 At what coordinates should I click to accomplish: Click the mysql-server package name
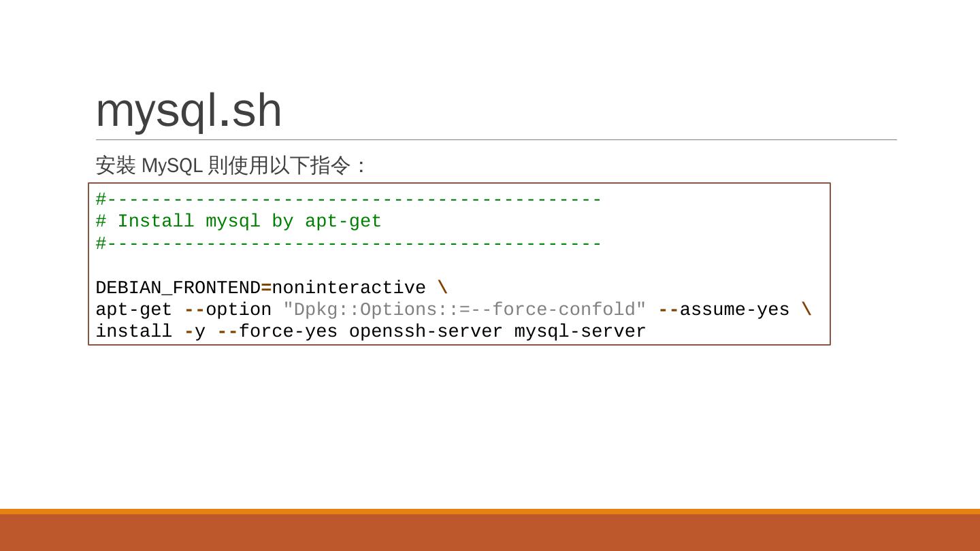click(580, 332)
